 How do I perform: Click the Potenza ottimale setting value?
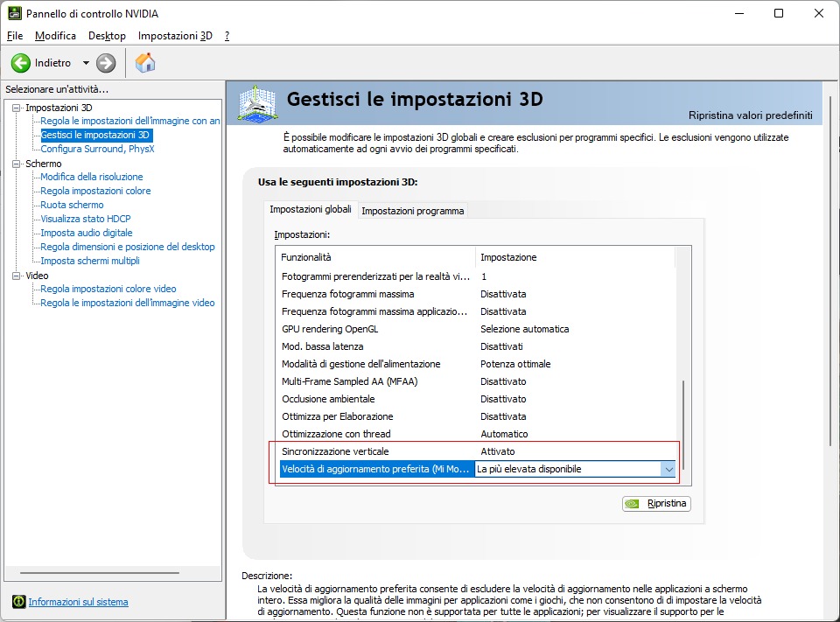(x=515, y=364)
